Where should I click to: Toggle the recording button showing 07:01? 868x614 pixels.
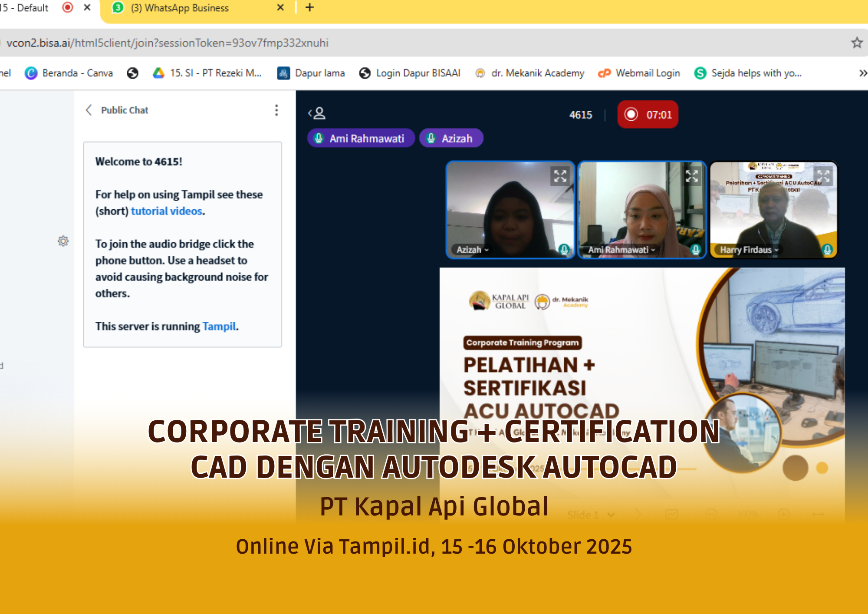tap(648, 115)
